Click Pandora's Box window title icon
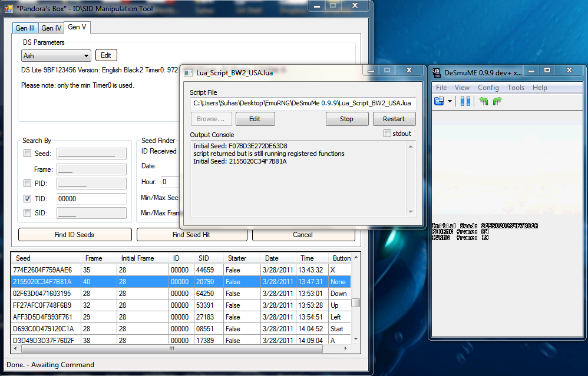 tap(9, 8)
